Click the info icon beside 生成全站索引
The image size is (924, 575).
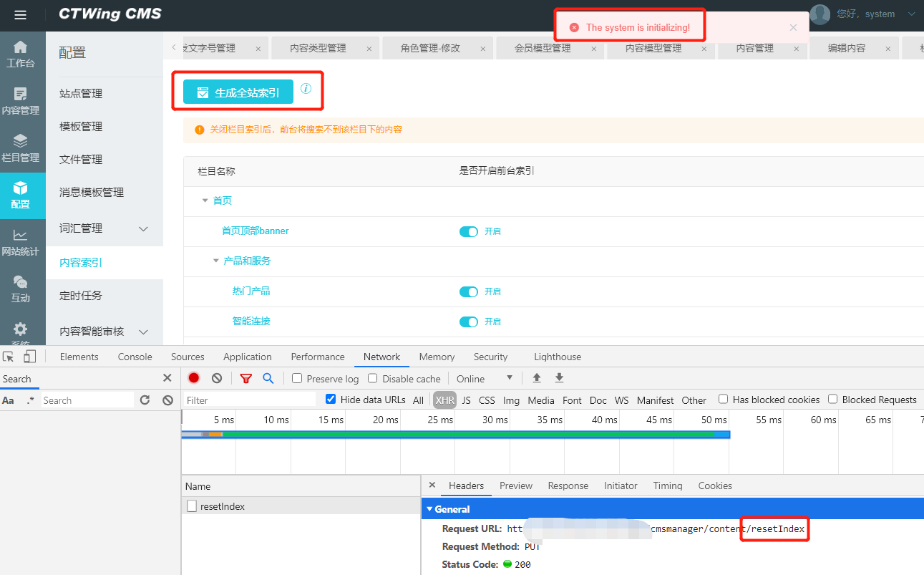pyautogui.click(x=306, y=89)
